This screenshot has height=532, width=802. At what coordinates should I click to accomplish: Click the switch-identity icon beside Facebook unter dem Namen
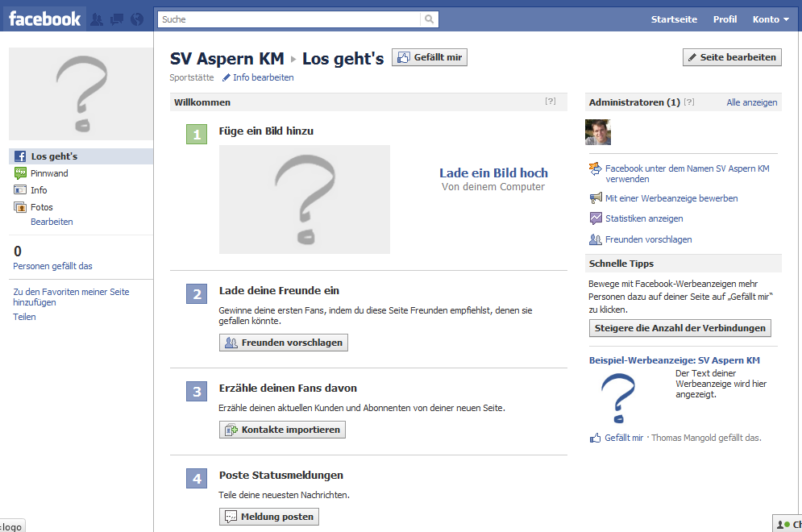596,168
